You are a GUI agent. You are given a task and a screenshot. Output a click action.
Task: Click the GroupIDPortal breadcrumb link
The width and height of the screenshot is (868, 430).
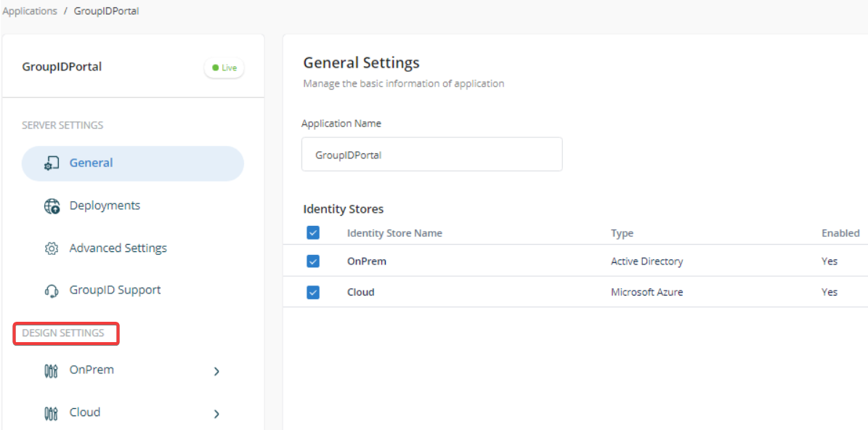[106, 11]
